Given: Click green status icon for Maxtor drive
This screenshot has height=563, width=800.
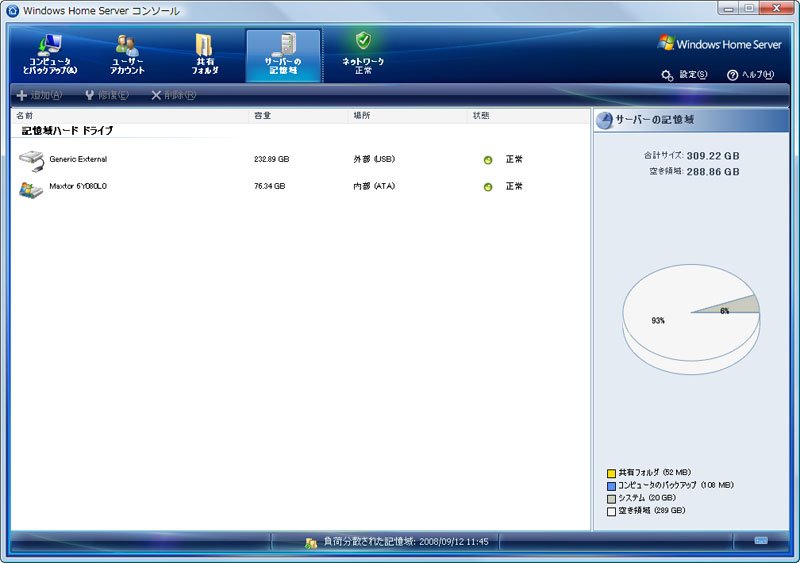Looking at the screenshot, I should click(x=488, y=187).
